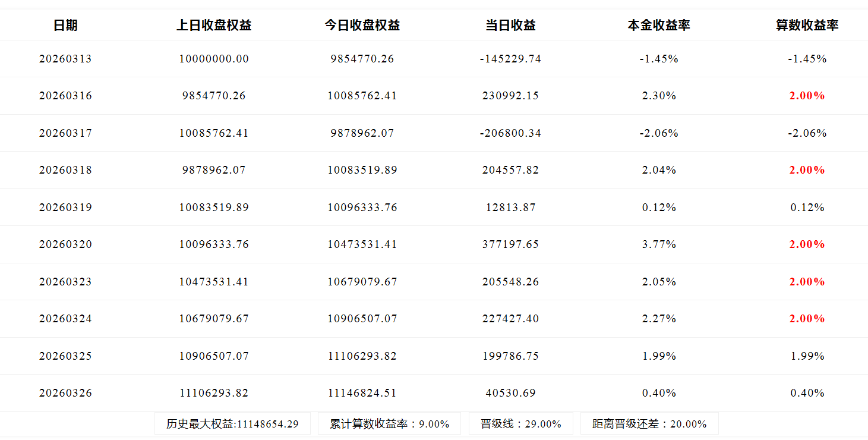Click the previous closing equity 10000000.00
The height and width of the screenshot is (440, 868).
pyautogui.click(x=214, y=59)
